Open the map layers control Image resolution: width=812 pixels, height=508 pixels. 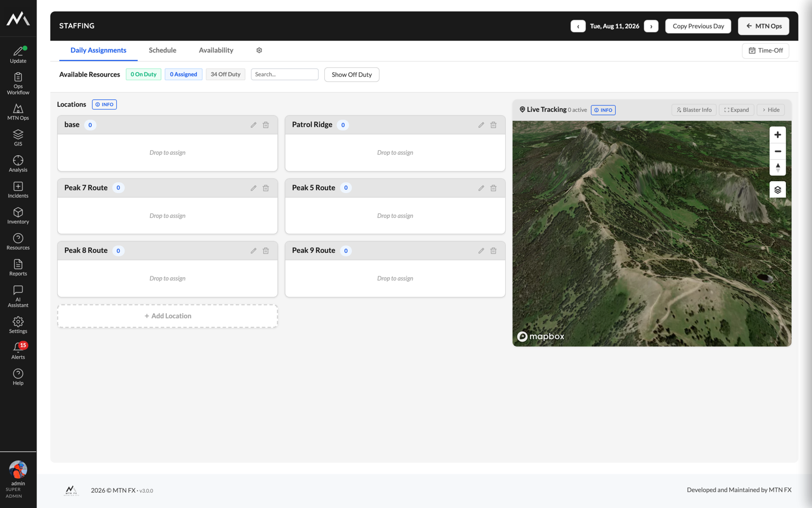[778, 190]
